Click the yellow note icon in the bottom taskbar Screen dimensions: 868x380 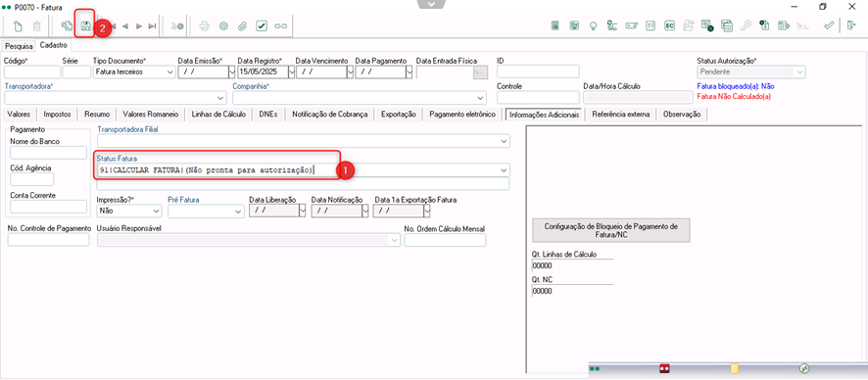point(735,368)
